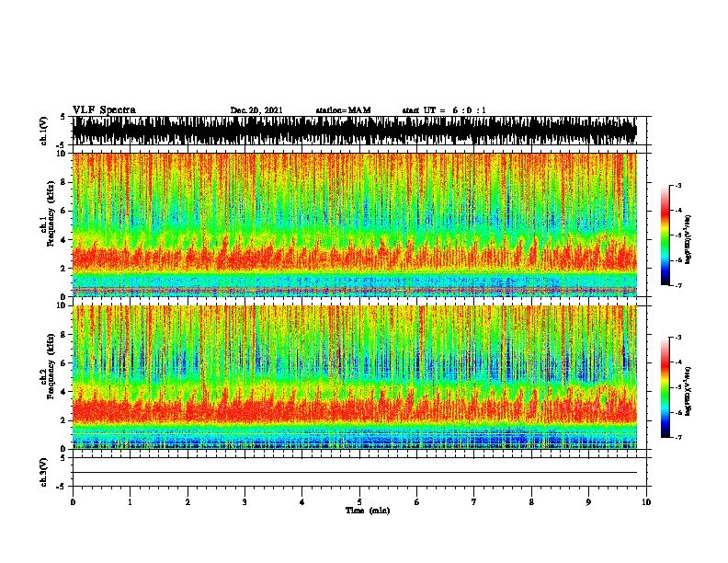Click the 'ch.3(V)' axis label
The width and height of the screenshot is (728, 563).
[43, 472]
